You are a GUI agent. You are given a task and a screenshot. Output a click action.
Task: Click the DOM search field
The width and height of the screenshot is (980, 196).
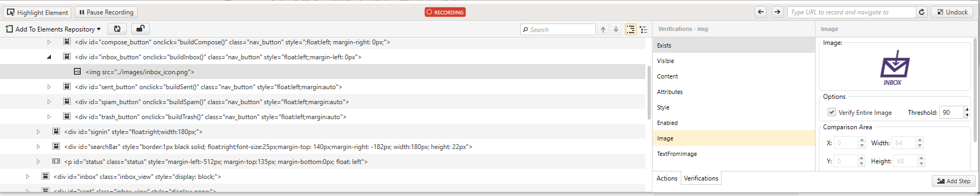point(558,29)
